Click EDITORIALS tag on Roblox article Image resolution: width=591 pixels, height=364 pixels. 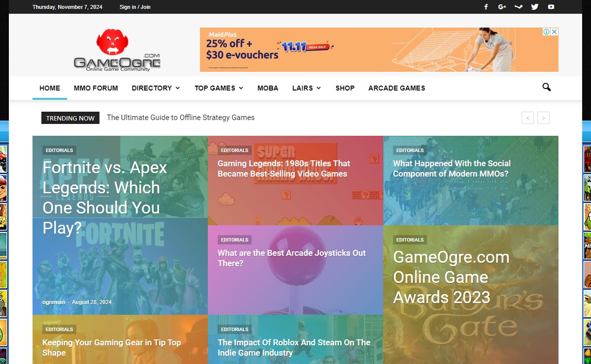pos(234,330)
